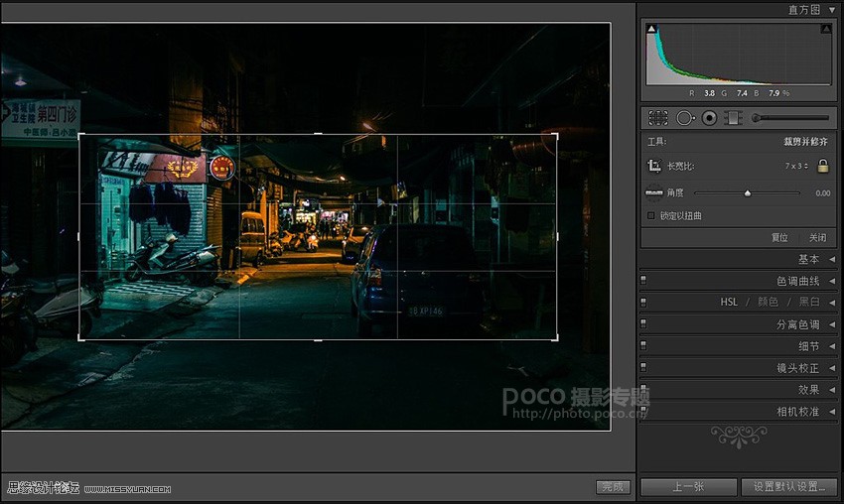Click the histogram graph

pyautogui.click(x=739, y=54)
